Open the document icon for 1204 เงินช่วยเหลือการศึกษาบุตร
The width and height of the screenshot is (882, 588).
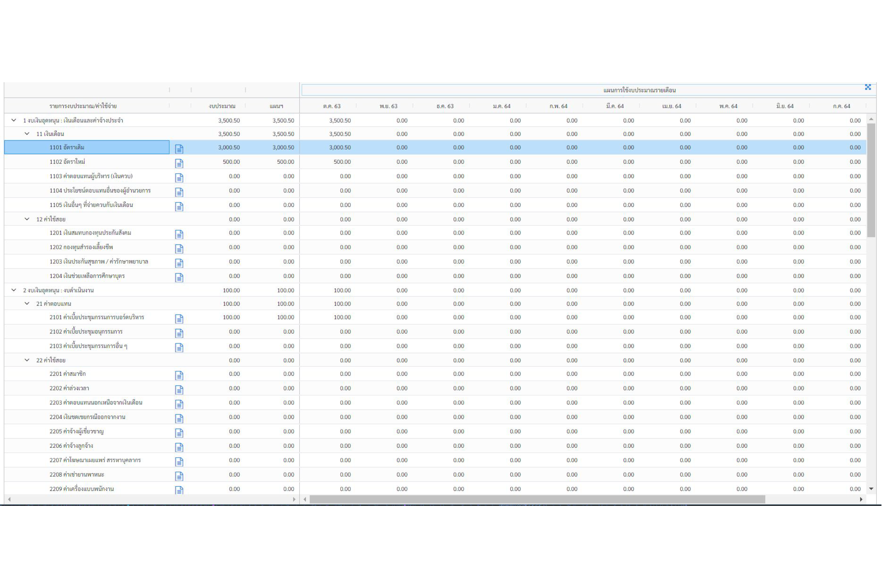(x=179, y=278)
